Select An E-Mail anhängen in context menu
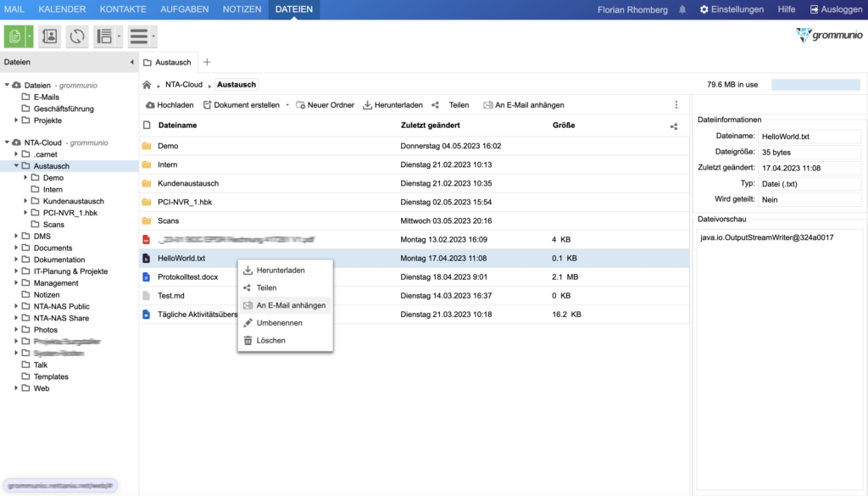This screenshot has width=868, height=496. pyautogui.click(x=285, y=305)
